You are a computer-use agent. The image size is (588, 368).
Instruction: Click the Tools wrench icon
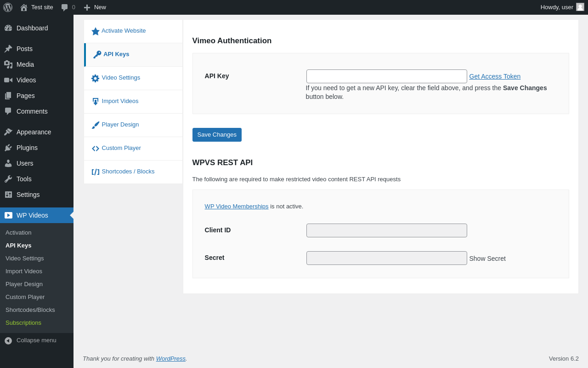pyautogui.click(x=8, y=179)
